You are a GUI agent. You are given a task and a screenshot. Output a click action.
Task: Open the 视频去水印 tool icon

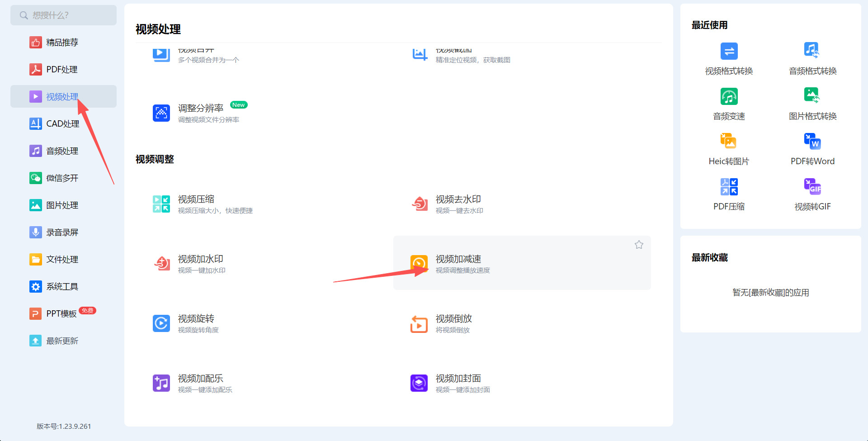419,204
